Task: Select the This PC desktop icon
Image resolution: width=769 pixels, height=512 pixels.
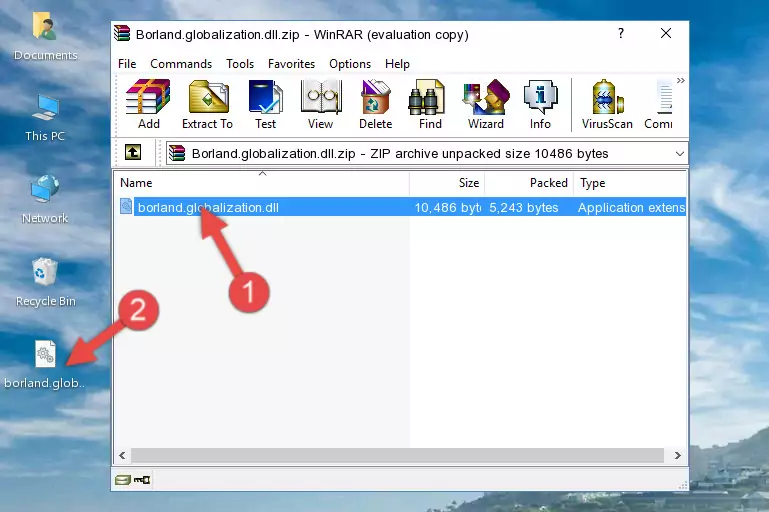Action: [x=45, y=119]
